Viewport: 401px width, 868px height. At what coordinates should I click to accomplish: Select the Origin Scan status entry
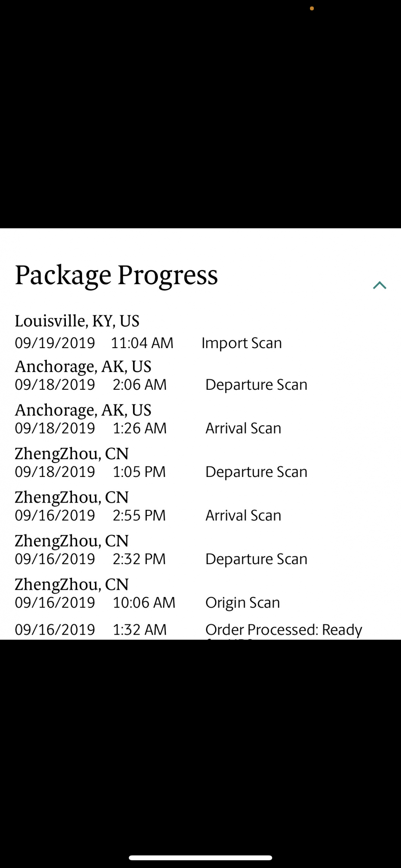pos(242,603)
